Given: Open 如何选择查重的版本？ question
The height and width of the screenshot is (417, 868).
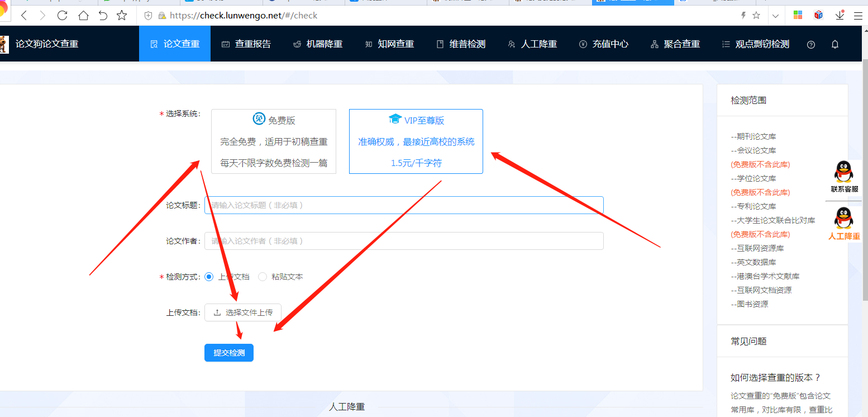Looking at the screenshot, I should coord(775,377).
